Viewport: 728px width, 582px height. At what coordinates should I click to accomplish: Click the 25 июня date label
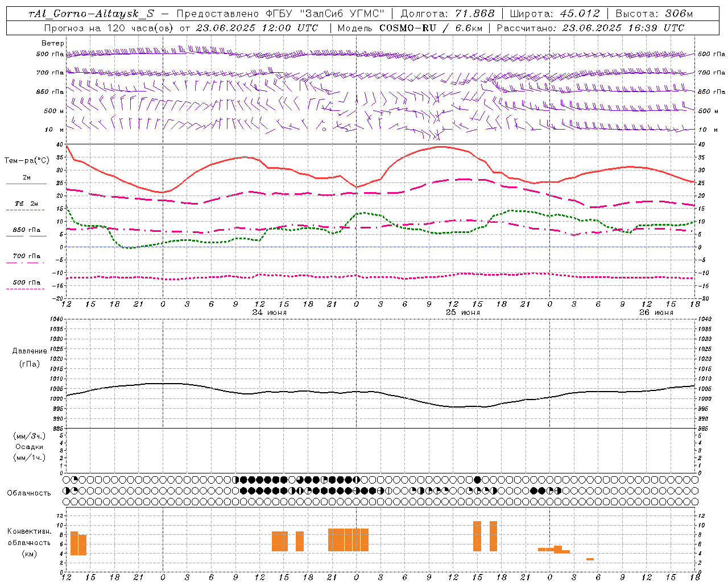[463, 313]
